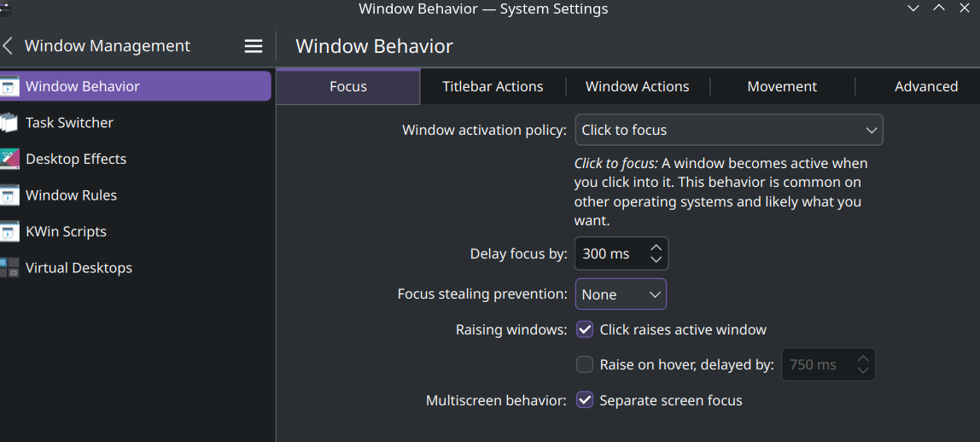Switch to the Advanced tab

pyautogui.click(x=925, y=86)
